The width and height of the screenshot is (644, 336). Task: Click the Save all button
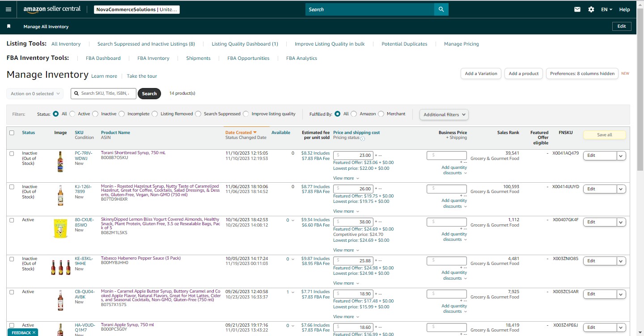click(605, 135)
